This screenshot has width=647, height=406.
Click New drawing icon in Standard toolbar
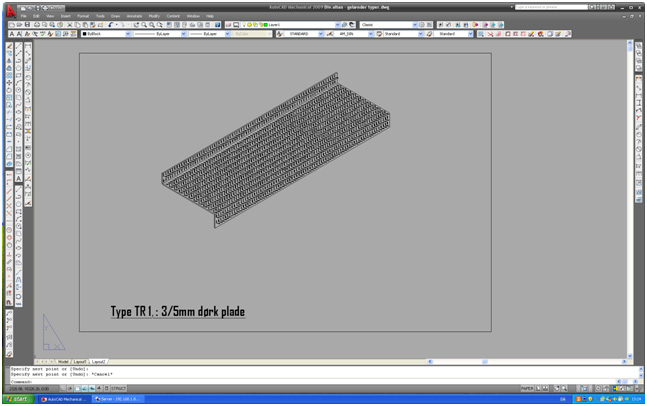(12, 25)
